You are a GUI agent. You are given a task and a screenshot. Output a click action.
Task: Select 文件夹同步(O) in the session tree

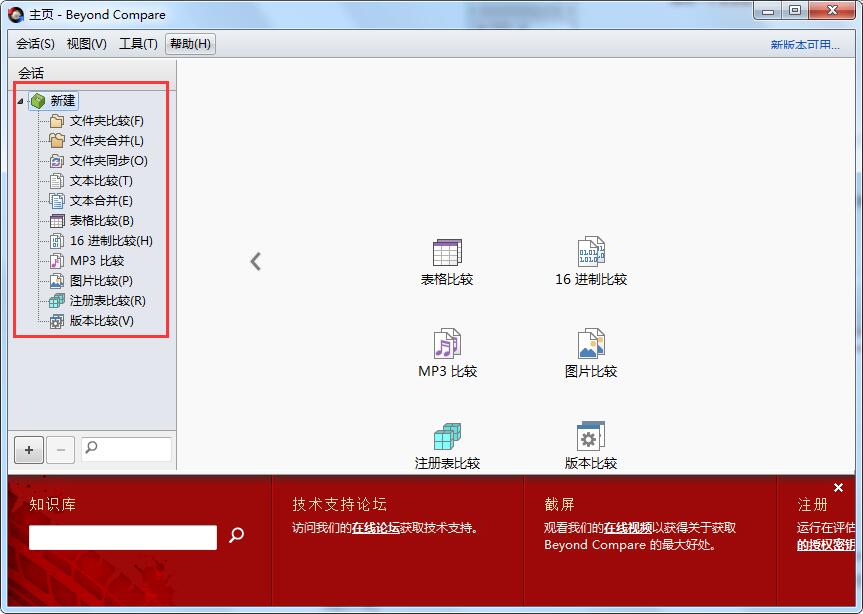click(x=108, y=161)
